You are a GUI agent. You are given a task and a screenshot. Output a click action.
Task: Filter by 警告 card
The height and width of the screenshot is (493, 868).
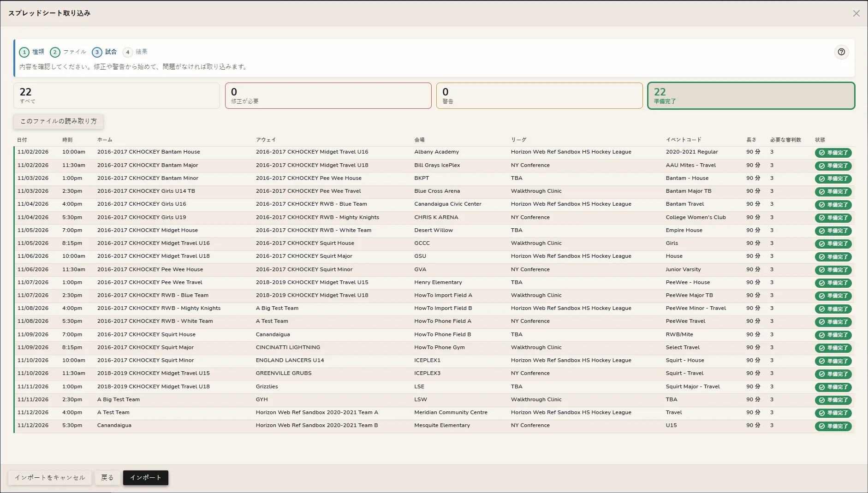click(539, 95)
